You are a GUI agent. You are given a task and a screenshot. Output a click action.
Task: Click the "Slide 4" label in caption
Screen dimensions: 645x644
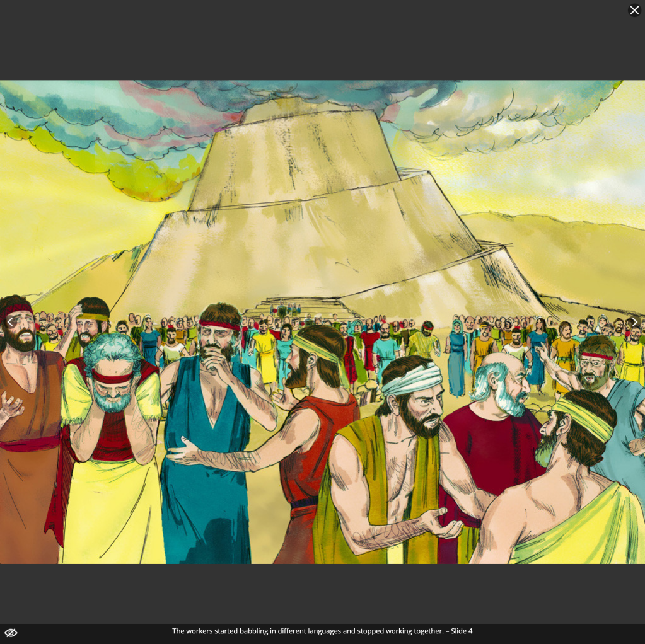(x=462, y=631)
